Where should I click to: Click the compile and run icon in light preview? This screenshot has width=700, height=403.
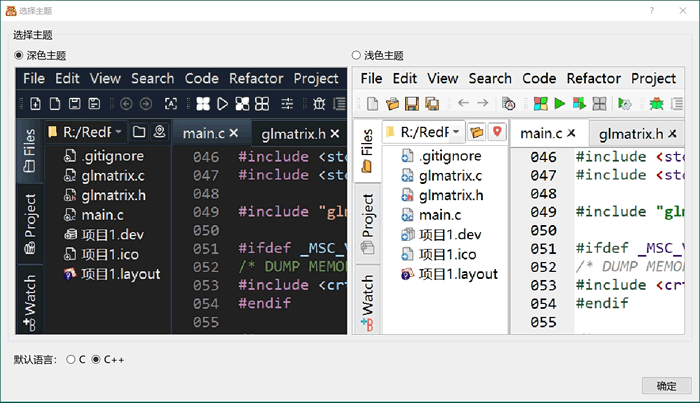(579, 104)
